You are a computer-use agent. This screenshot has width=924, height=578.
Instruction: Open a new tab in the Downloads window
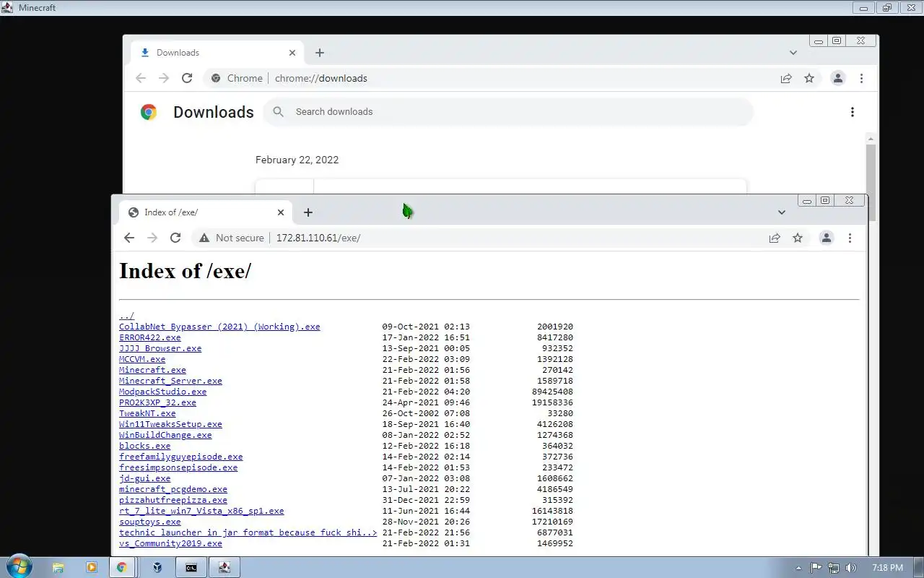(320, 53)
